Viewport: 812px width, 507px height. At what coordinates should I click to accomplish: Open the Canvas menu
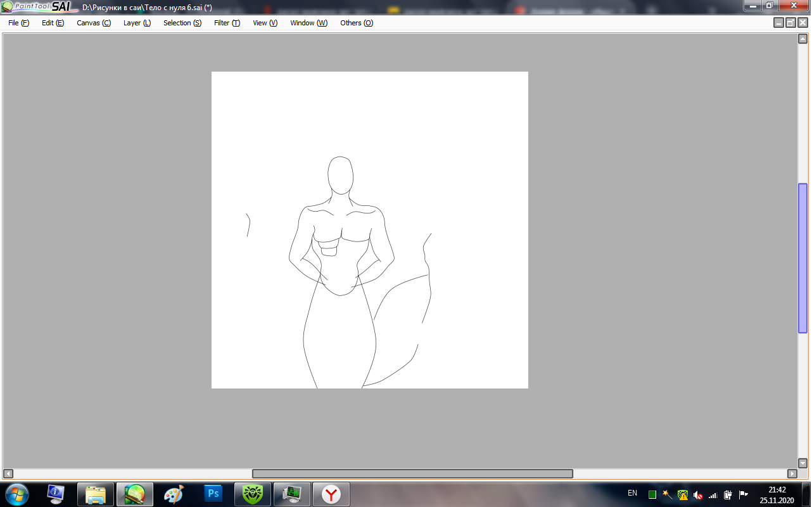coord(94,23)
